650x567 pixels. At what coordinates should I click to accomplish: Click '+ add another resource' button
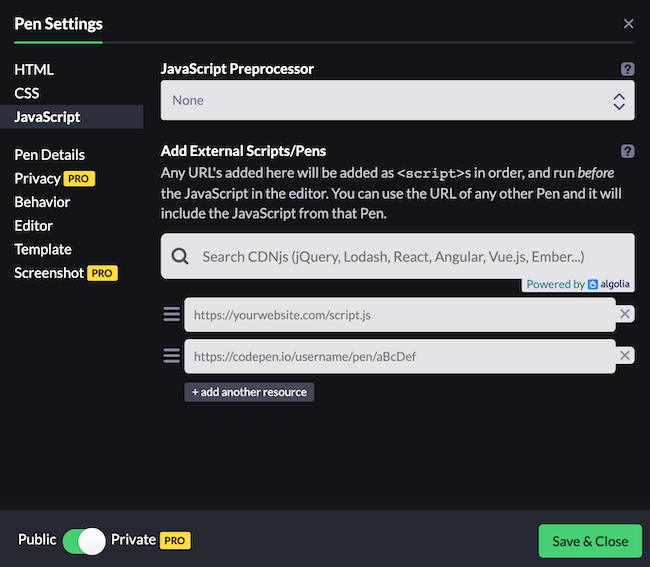pyautogui.click(x=249, y=392)
